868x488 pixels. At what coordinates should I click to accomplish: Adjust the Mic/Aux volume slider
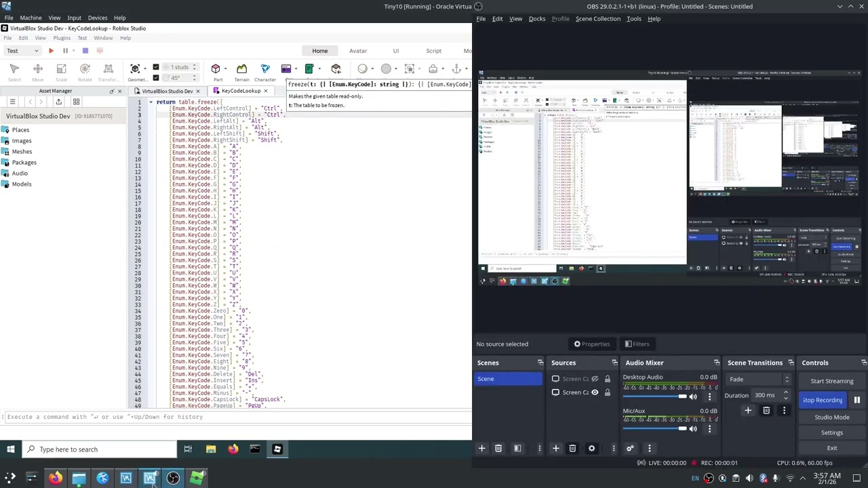point(655,429)
